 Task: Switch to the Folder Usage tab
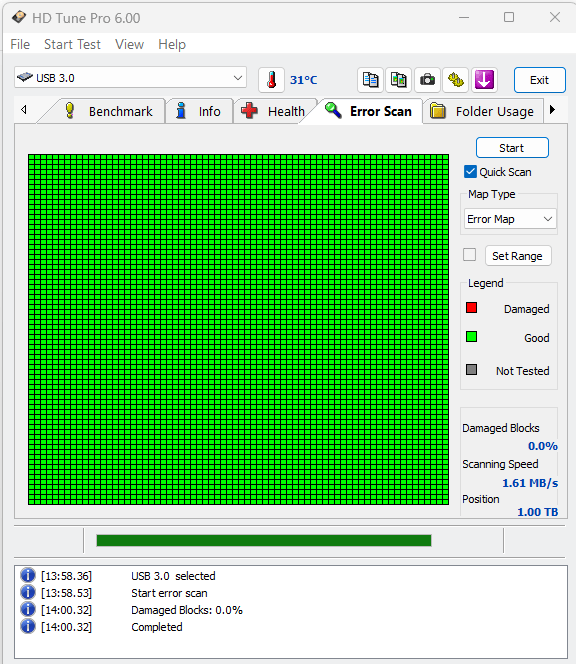(x=483, y=111)
